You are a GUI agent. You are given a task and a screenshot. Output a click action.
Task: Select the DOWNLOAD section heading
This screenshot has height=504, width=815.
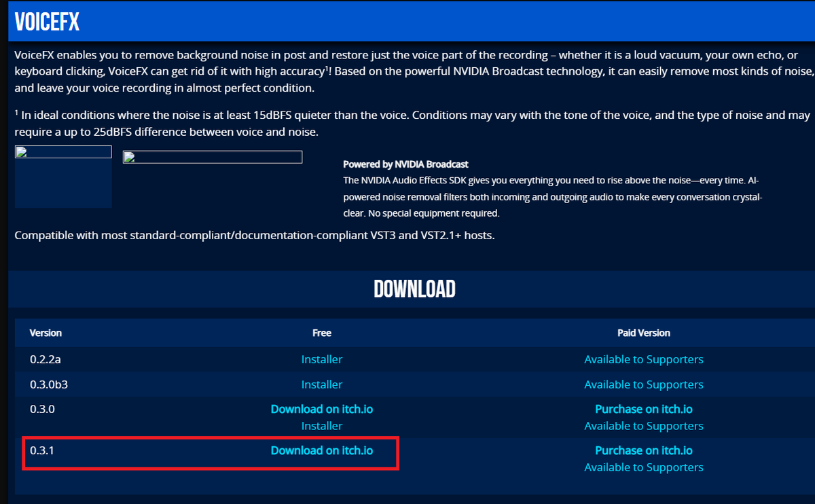tap(414, 289)
